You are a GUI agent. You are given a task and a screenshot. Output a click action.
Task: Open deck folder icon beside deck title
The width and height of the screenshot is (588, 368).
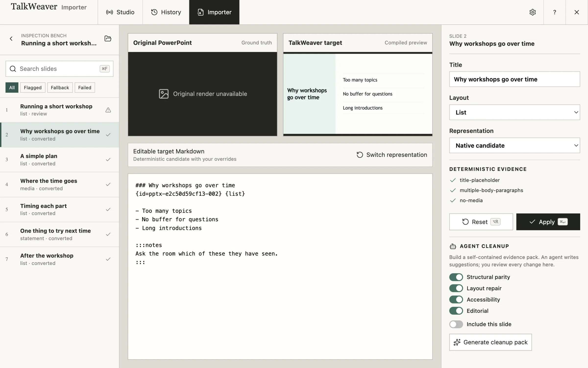point(108,39)
